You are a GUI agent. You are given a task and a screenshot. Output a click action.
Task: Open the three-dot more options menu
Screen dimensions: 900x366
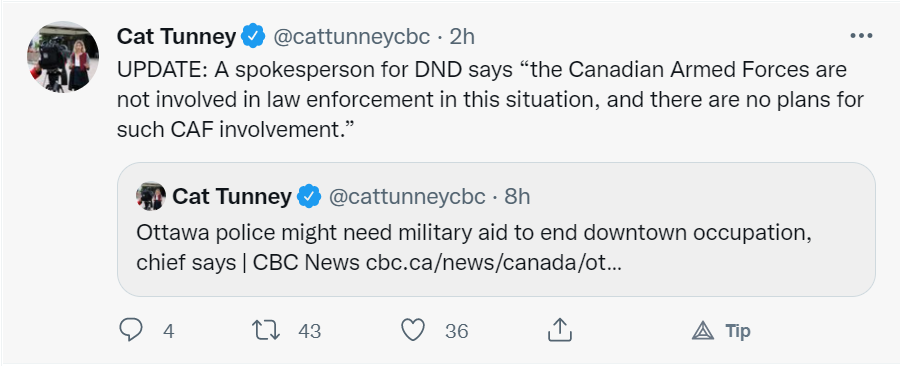point(861,36)
